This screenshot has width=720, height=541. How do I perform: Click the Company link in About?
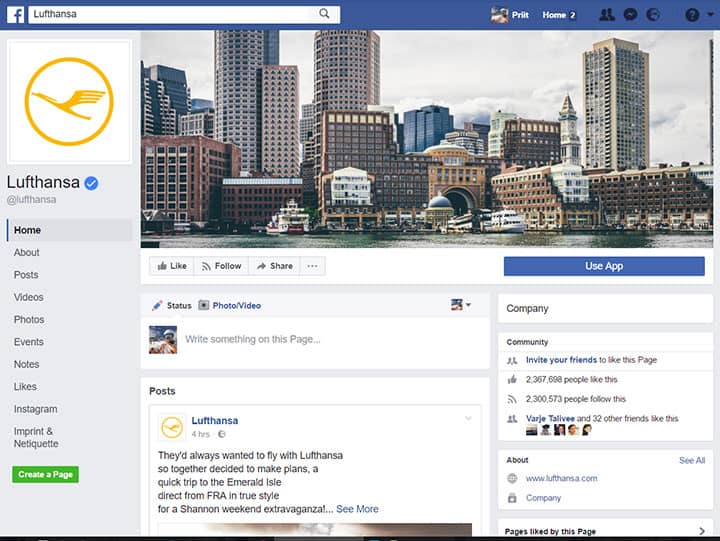(x=543, y=498)
